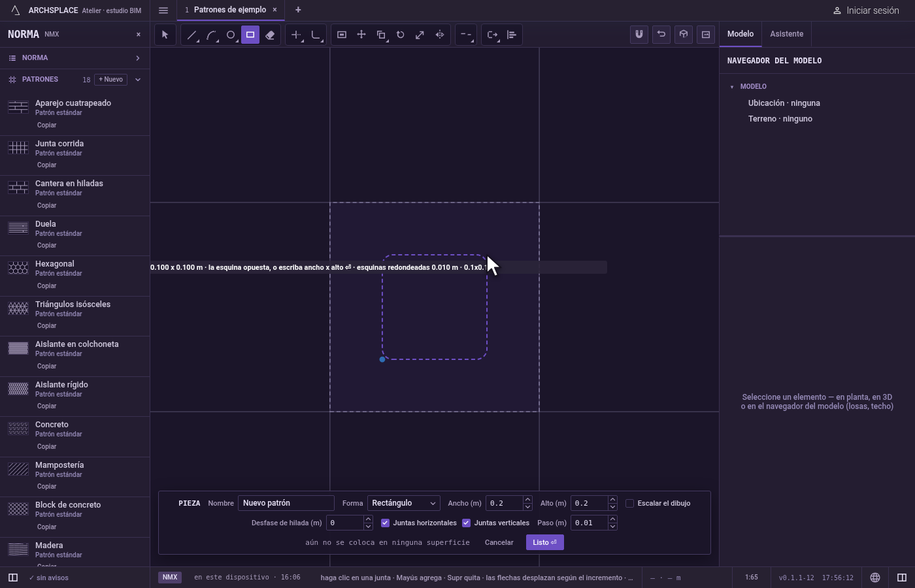Click Iniciar sesión

click(866, 10)
